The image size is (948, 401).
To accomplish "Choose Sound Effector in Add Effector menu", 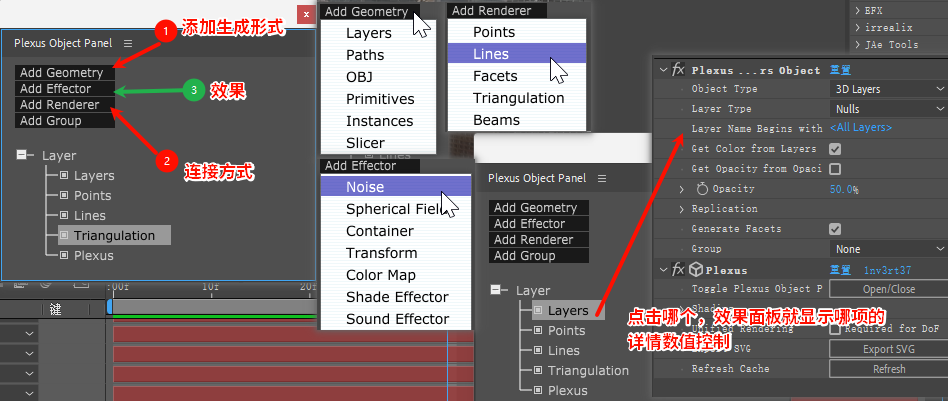I will [395, 319].
